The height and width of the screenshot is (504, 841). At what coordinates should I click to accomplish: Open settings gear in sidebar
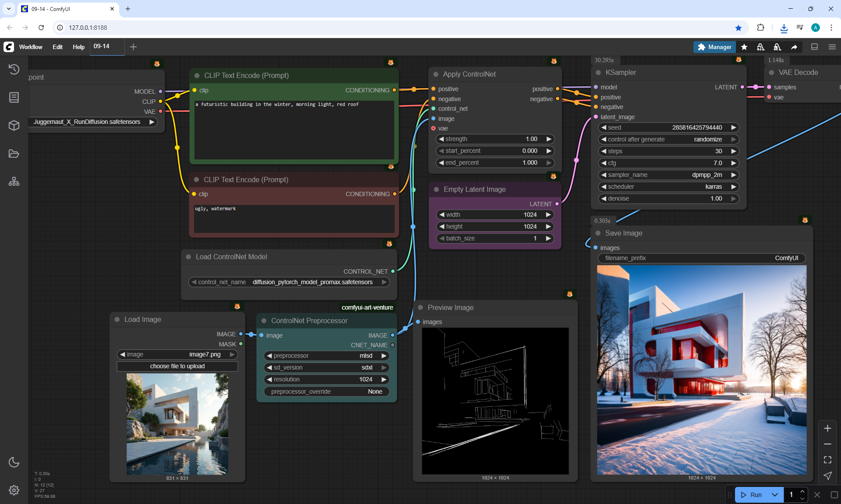pyautogui.click(x=14, y=490)
